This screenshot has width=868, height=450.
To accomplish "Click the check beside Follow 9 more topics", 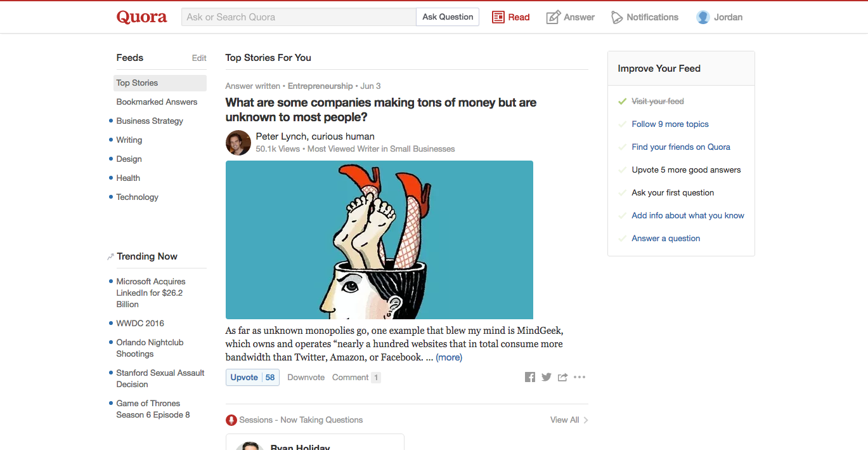I will pyautogui.click(x=622, y=124).
